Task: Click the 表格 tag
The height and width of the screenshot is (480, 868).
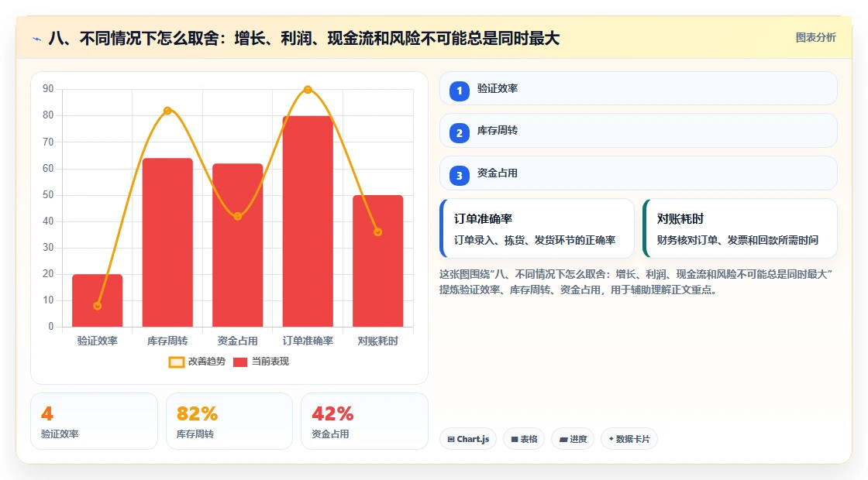Action: (x=524, y=439)
